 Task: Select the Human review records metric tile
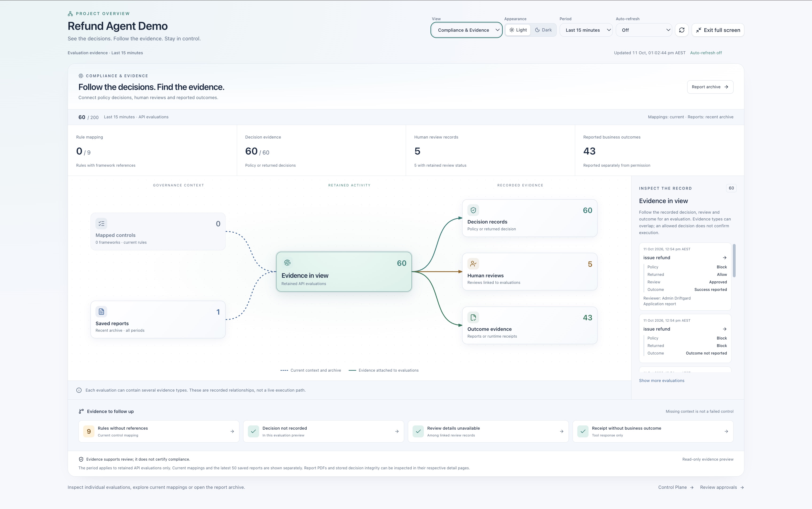(490, 150)
